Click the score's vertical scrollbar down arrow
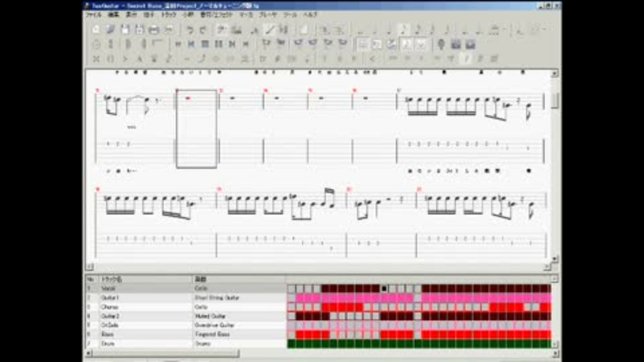644x362 pixels. click(555, 259)
